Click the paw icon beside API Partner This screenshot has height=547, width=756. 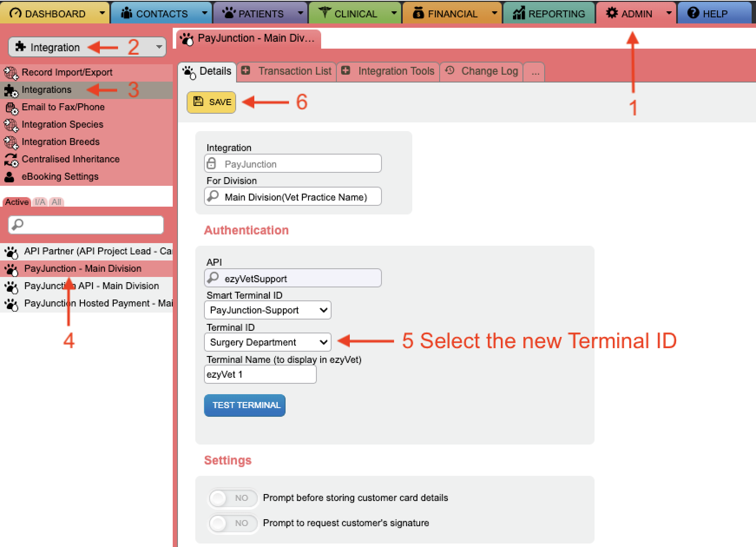coord(11,252)
